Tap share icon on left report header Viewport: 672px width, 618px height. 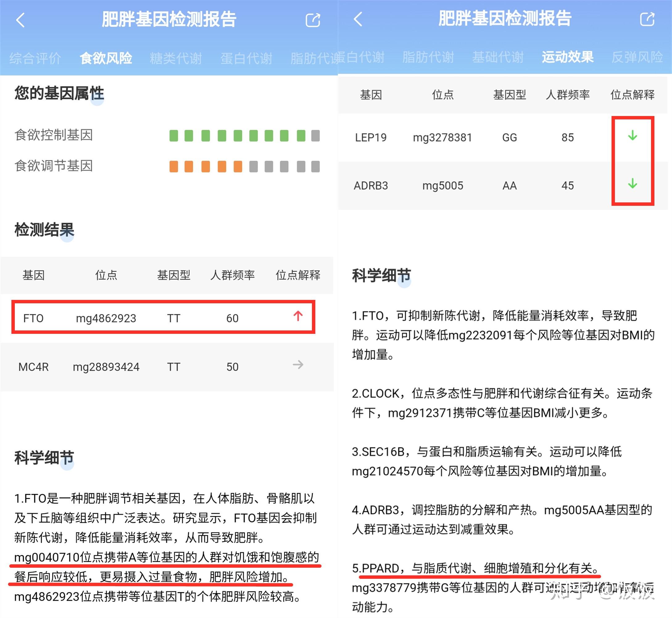313,20
